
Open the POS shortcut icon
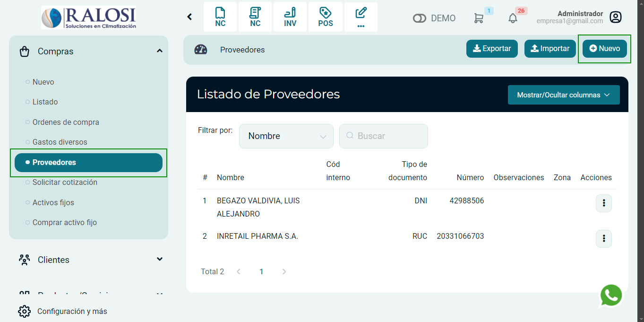[x=325, y=17]
